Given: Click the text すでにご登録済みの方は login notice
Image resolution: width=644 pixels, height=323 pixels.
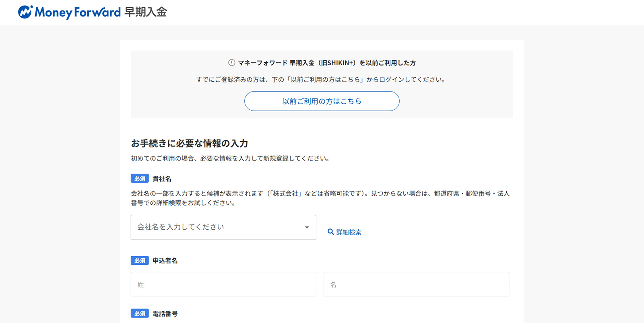Looking at the screenshot, I should click(x=322, y=80).
